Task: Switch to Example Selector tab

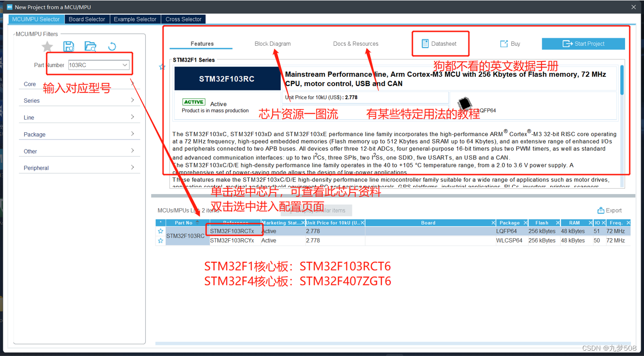Action: (135, 19)
